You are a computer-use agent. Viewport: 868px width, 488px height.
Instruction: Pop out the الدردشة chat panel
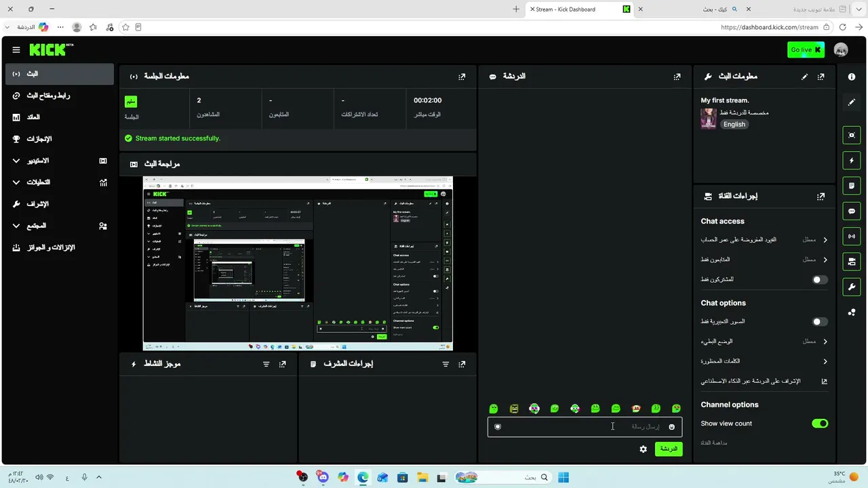(677, 77)
